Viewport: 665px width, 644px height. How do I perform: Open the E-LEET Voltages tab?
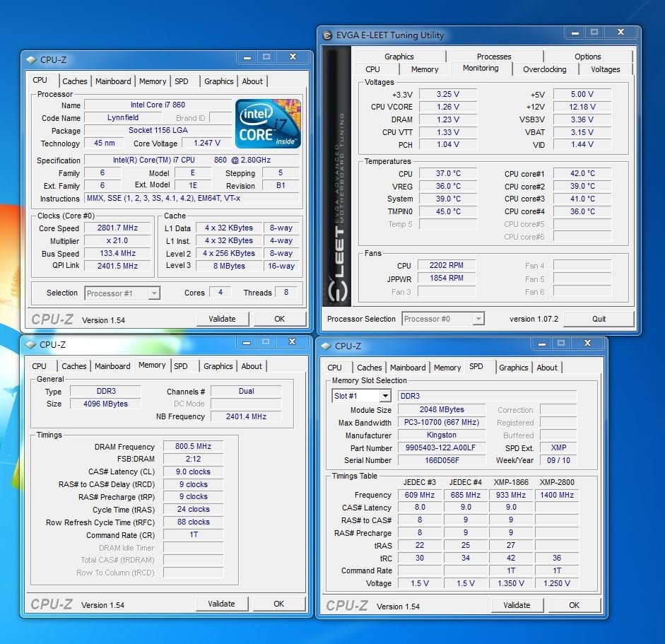click(x=605, y=69)
